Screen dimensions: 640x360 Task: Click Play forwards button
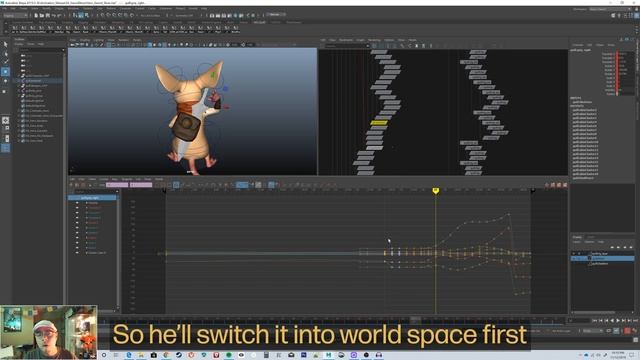pos(618,320)
